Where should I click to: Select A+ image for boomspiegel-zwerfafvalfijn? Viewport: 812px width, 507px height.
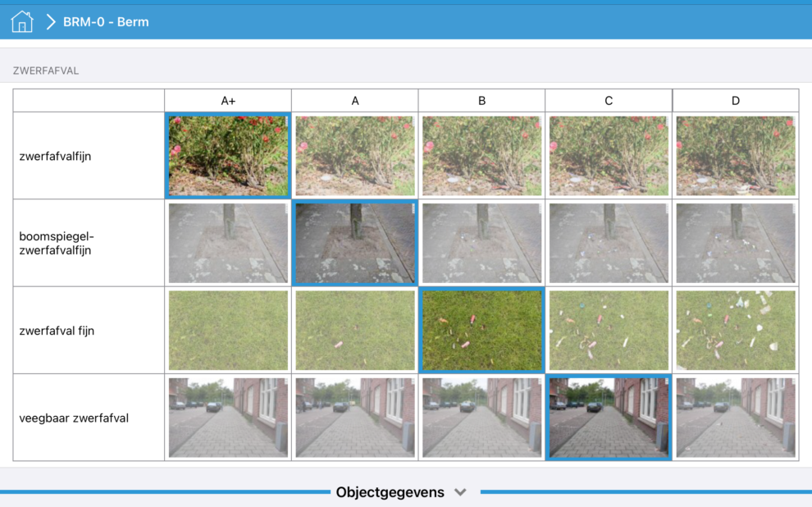[x=228, y=243]
